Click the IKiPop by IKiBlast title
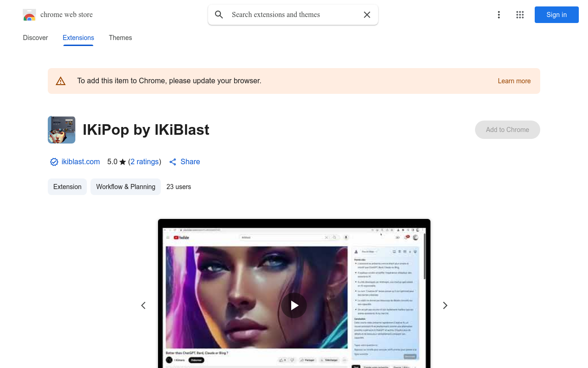Viewport: 588px width, 368px height. 146,130
